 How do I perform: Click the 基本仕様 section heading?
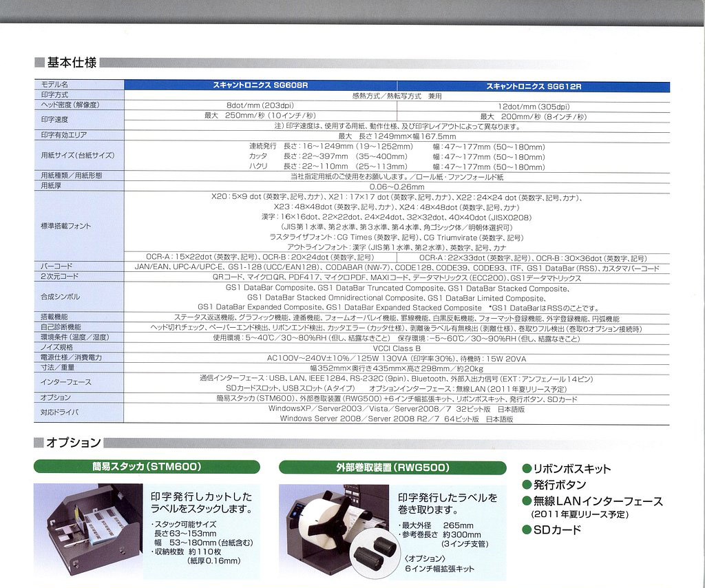coord(72,63)
